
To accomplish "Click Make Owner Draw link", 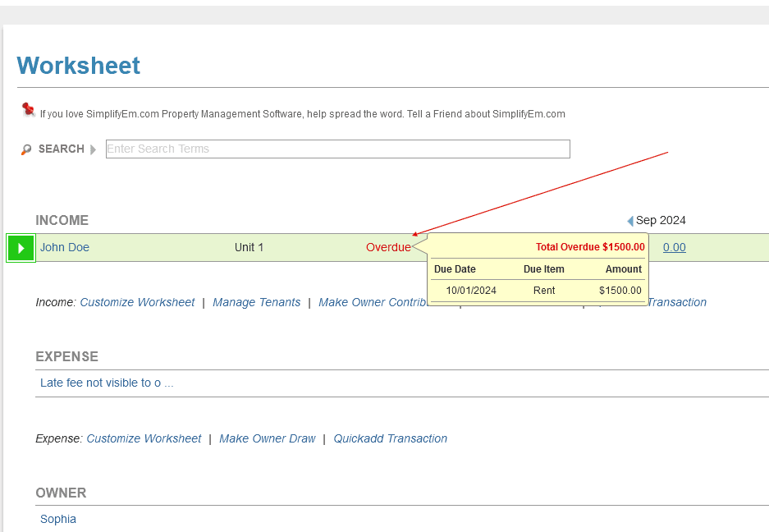I will (x=267, y=438).
